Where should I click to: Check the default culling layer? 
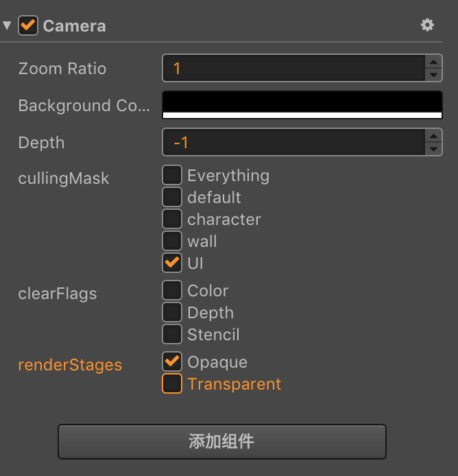pos(172,198)
